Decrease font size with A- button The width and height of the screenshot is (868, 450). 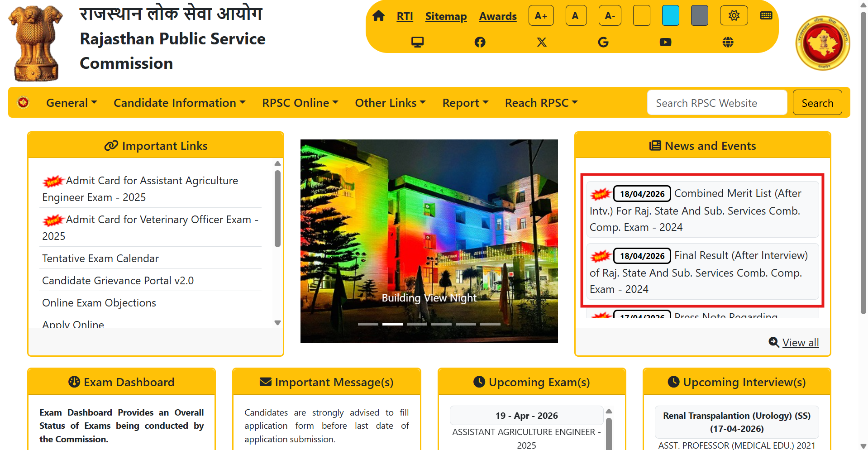pos(610,16)
